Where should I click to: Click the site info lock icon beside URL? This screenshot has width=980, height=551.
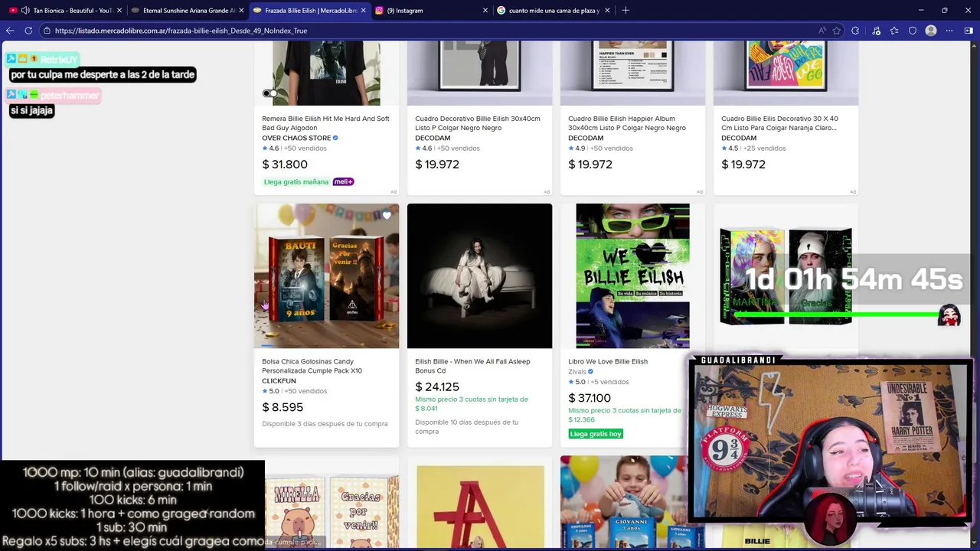click(47, 31)
